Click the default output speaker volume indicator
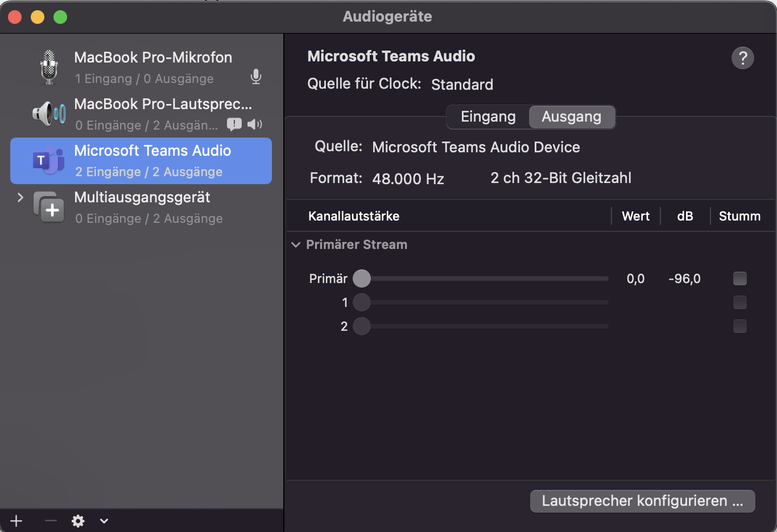The width and height of the screenshot is (777, 532). [255, 124]
